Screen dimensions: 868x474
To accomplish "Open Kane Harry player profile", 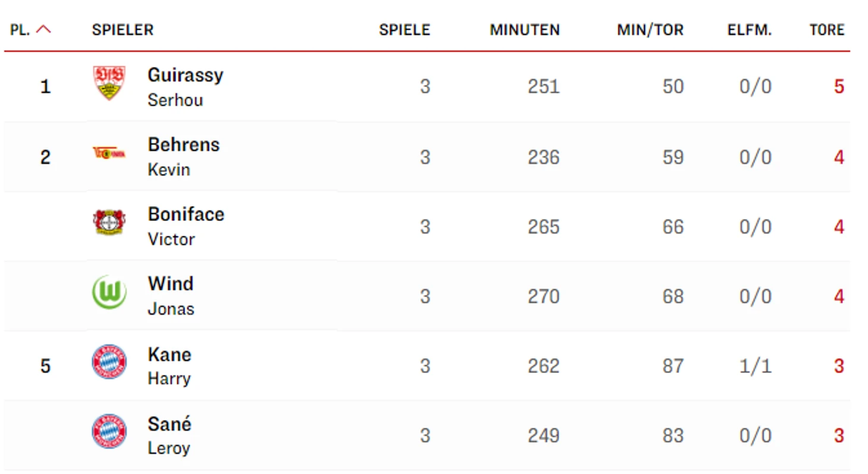I will [169, 355].
